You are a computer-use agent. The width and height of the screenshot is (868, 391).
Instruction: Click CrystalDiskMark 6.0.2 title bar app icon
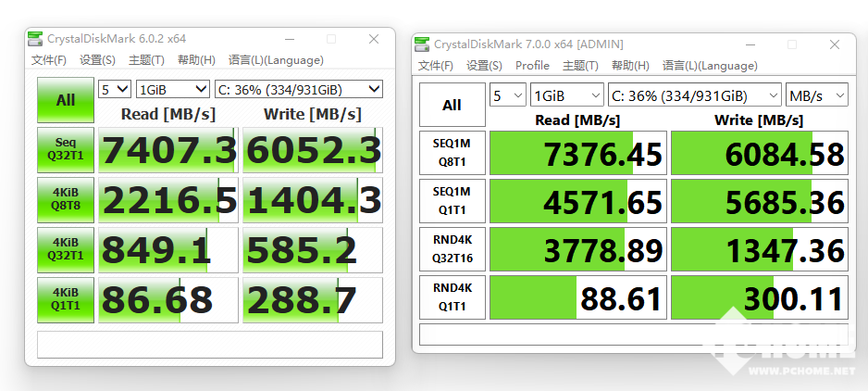35,39
